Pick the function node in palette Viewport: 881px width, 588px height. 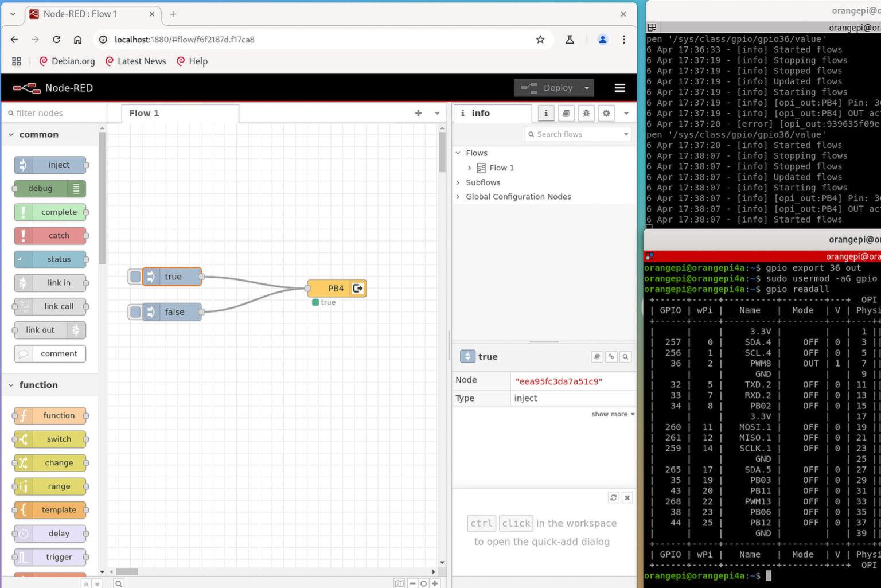tap(50, 415)
